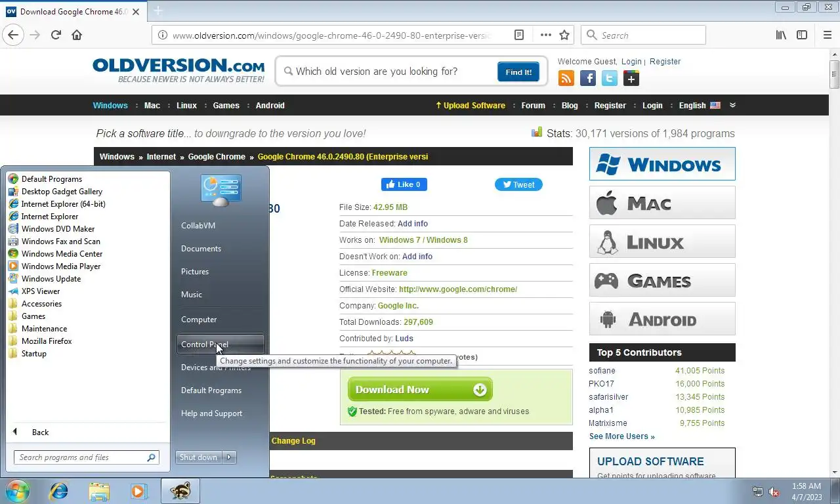Click the Find it! button
Viewport: 840px width, 504px height.
(x=518, y=72)
